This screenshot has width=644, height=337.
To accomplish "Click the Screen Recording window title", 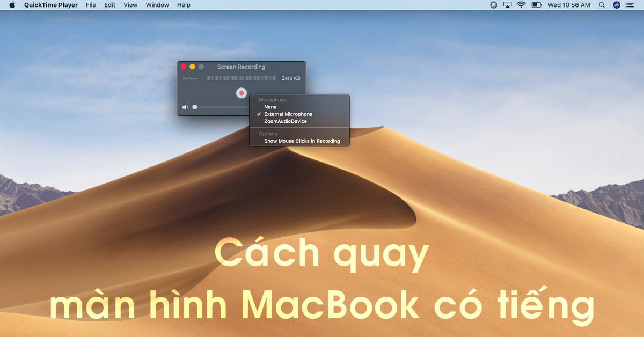I will tap(241, 67).
